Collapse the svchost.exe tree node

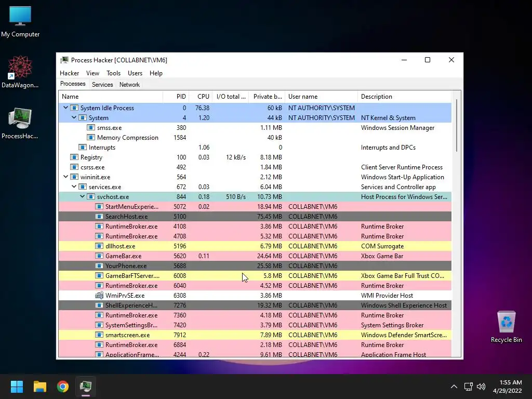(82, 196)
